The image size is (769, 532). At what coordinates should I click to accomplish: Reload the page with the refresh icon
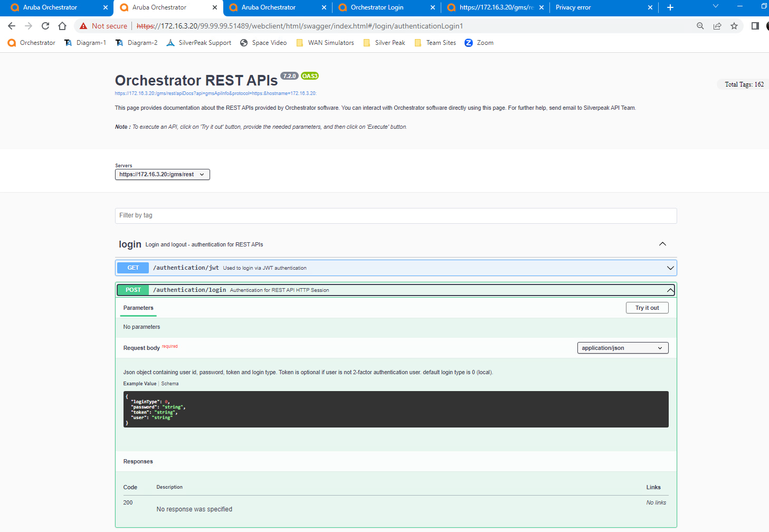coord(45,26)
